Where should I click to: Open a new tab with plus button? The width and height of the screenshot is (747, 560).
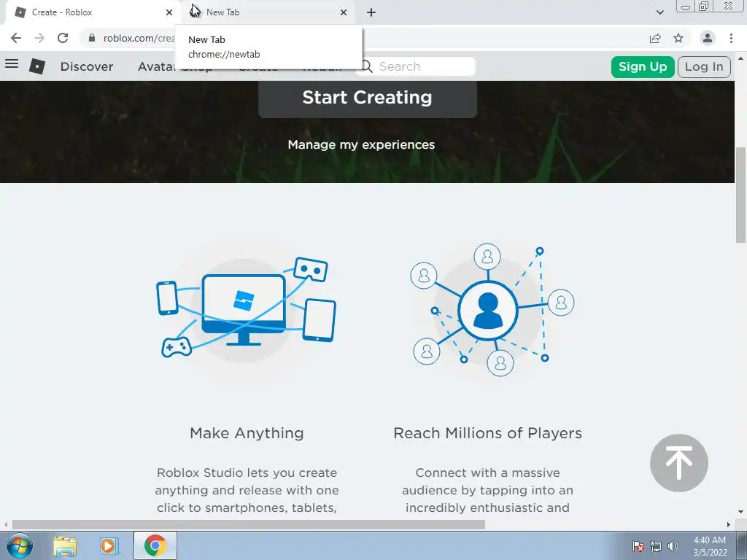point(371,12)
